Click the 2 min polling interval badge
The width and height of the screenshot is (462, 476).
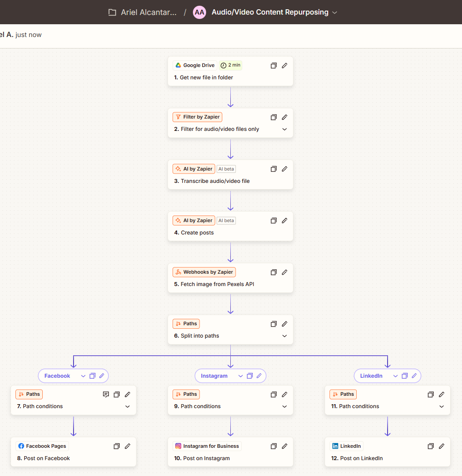coord(231,65)
